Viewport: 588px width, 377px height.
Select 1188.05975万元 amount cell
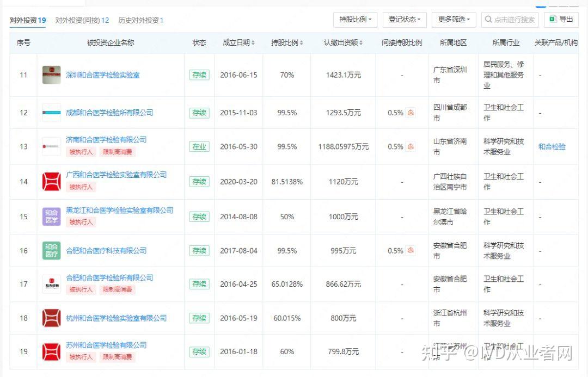pyautogui.click(x=343, y=146)
